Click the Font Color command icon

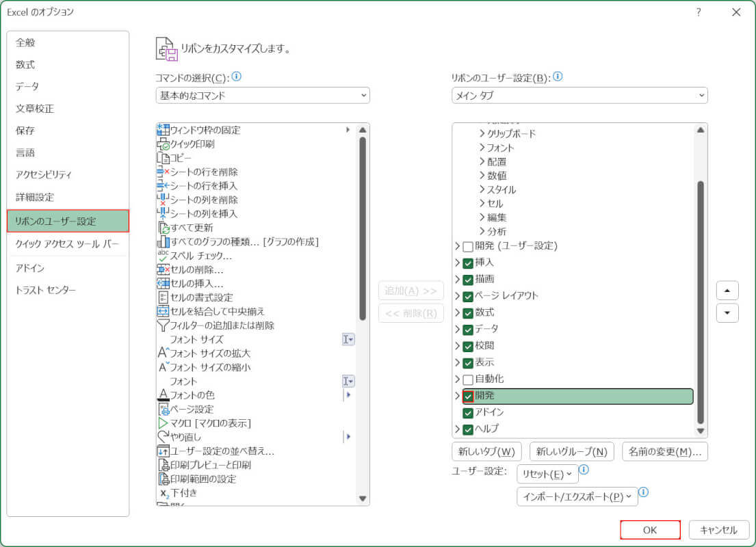tap(163, 395)
